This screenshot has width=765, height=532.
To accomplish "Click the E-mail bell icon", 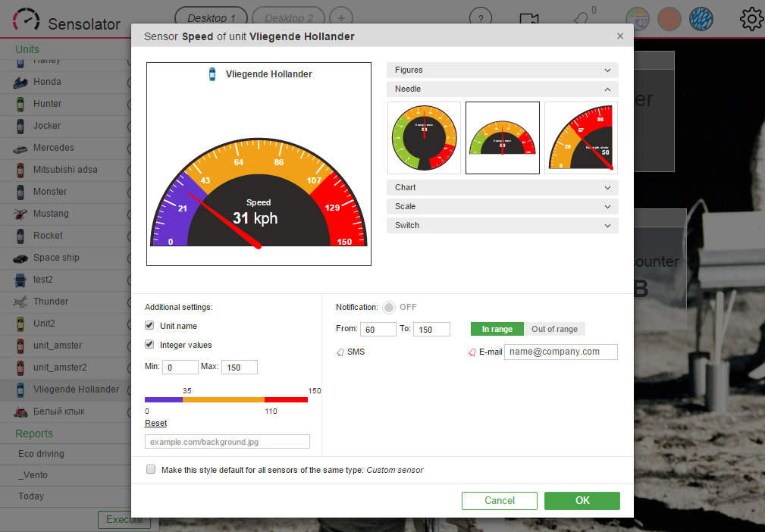I will [472, 352].
